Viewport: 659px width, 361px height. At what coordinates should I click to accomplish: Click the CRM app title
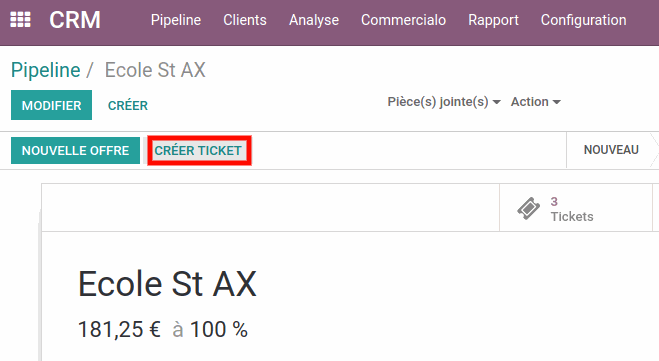[75, 20]
